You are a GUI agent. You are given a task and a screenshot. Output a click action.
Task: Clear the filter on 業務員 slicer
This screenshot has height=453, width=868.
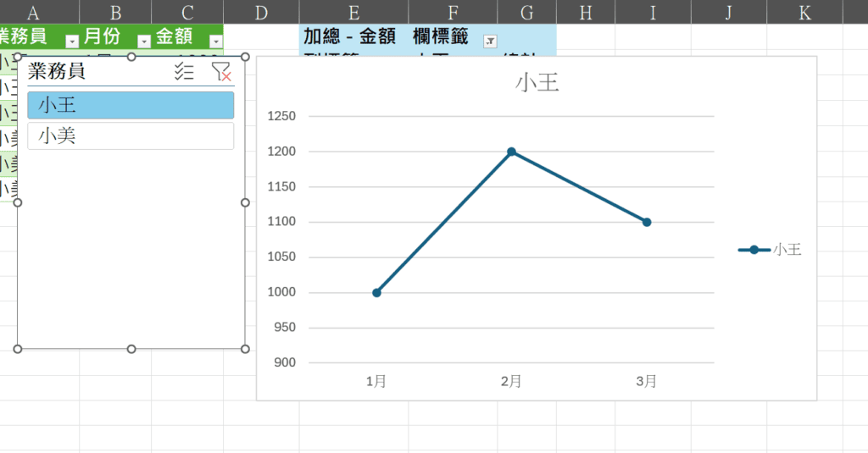click(x=220, y=72)
